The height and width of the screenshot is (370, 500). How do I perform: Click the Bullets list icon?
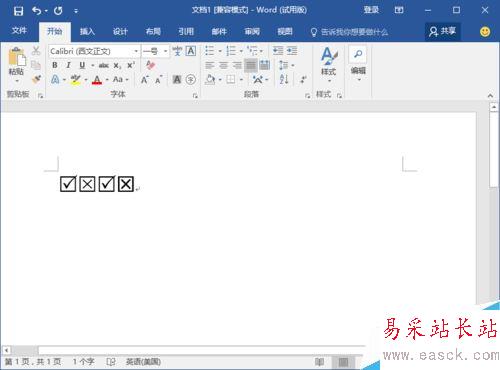210,51
